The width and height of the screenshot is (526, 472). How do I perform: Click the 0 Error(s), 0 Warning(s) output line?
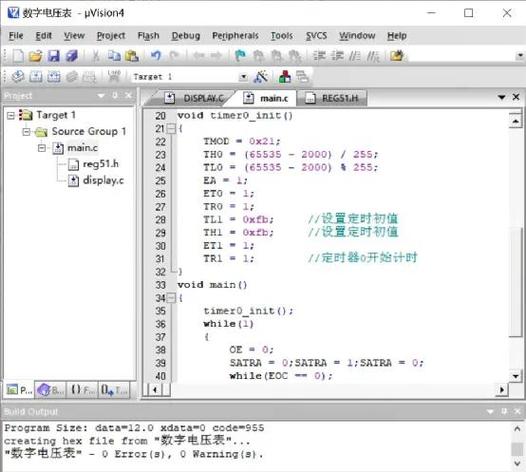pyautogui.click(x=133, y=454)
